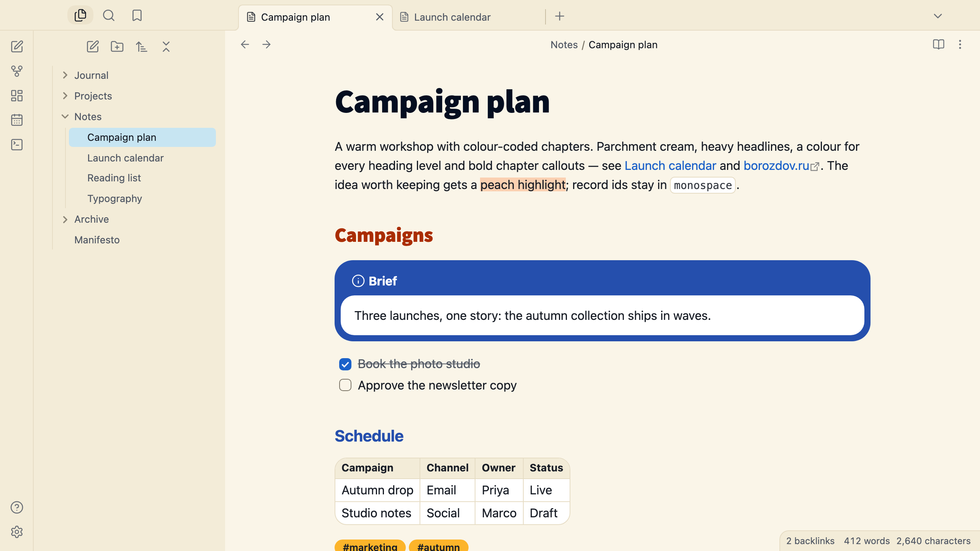The width and height of the screenshot is (980, 551).
Task: Uncheck Book the photo studio task
Action: click(345, 364)
